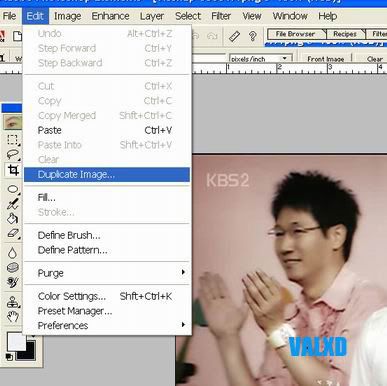Click the question mark help icon

[x=253, y=36]
